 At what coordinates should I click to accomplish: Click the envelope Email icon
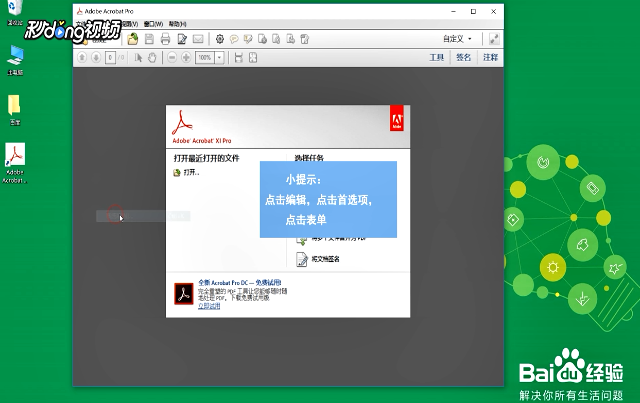click(198, 39)
